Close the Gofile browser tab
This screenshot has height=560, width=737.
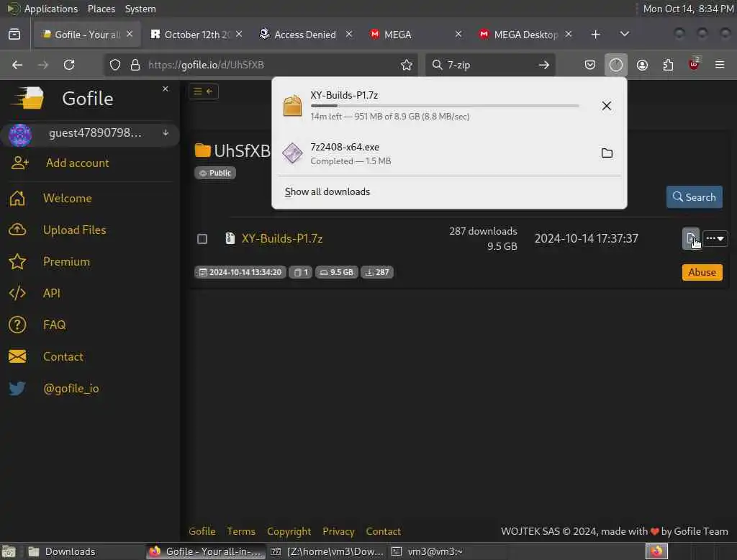(x=130, y=34)
